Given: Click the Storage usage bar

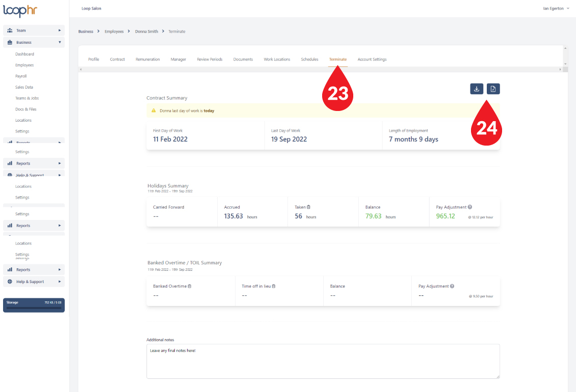Looking at the screenshot, I should tap(34, 305).
